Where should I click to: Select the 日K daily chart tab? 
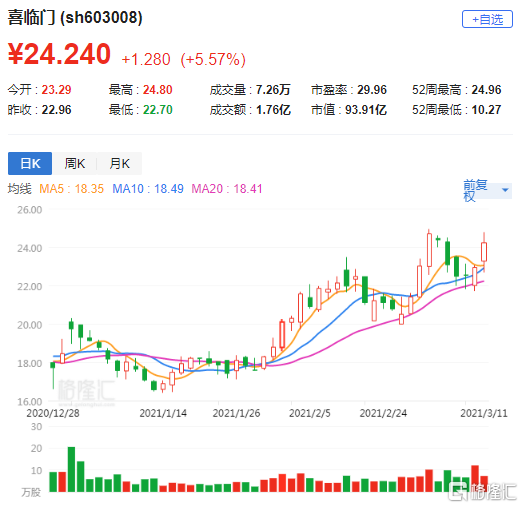coord(30,163)
